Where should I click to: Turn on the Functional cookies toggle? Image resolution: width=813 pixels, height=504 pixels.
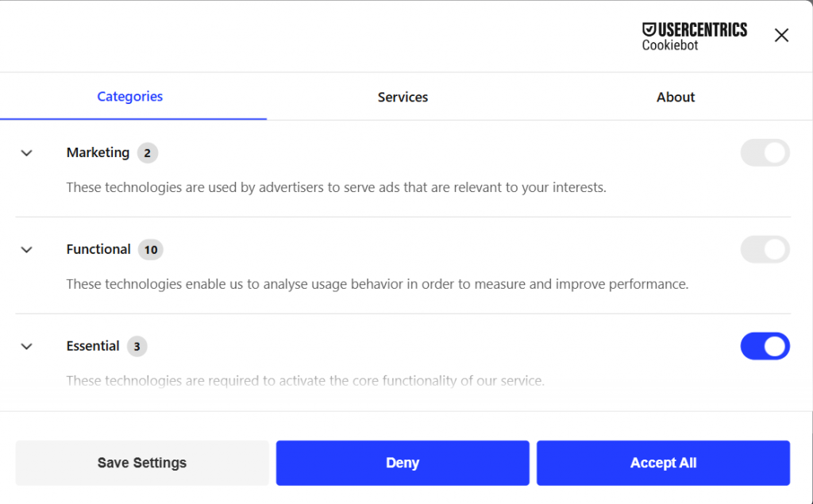[765, 250]
